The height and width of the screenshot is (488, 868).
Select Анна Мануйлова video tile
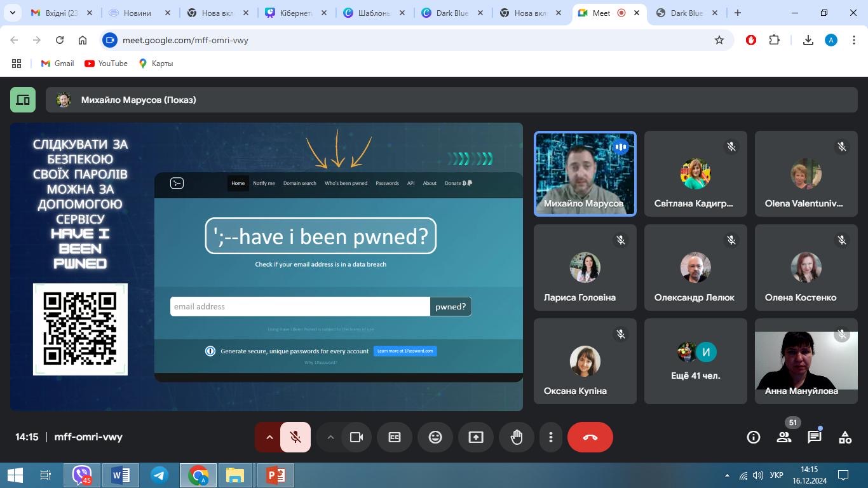[x=806, y=361]
